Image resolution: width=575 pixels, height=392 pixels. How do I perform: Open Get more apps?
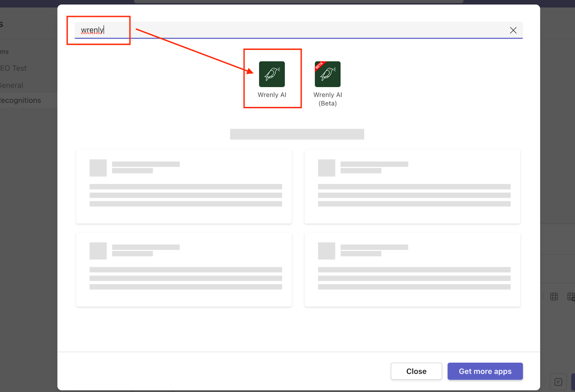pos(485,371)
